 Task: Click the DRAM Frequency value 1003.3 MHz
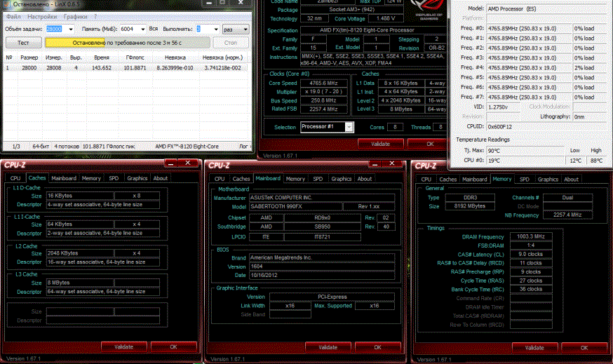(531, 236)
